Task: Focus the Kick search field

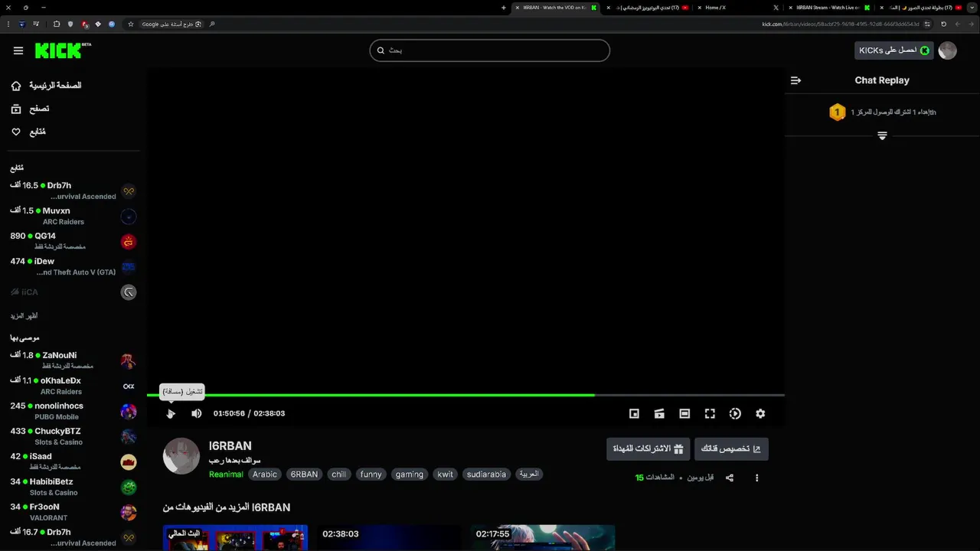Action: [x=490, y=51]
